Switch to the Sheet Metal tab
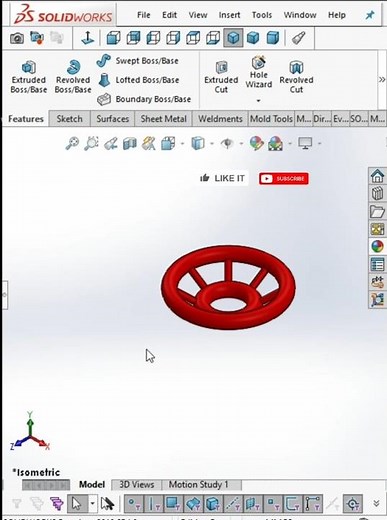 click(x=163, y=119)
